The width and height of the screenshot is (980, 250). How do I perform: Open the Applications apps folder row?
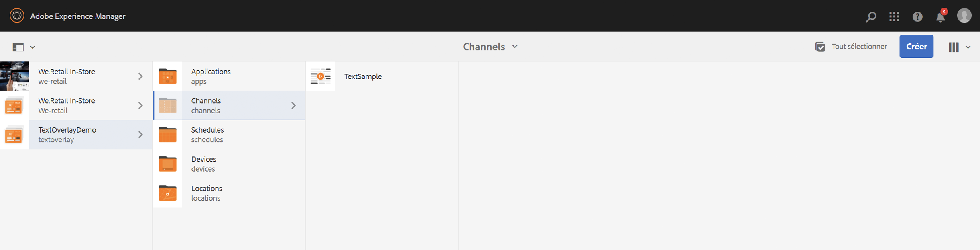[229, 76]
